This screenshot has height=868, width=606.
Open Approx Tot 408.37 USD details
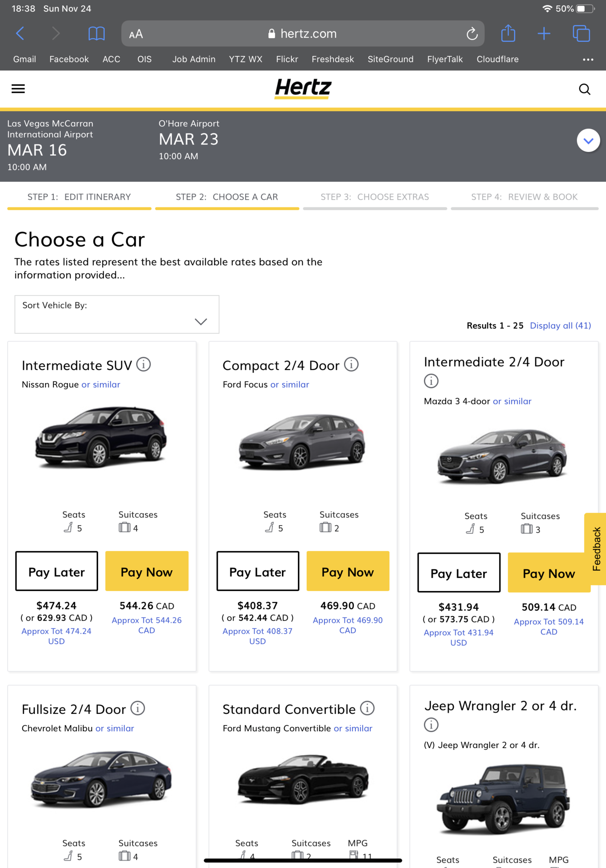258,636
